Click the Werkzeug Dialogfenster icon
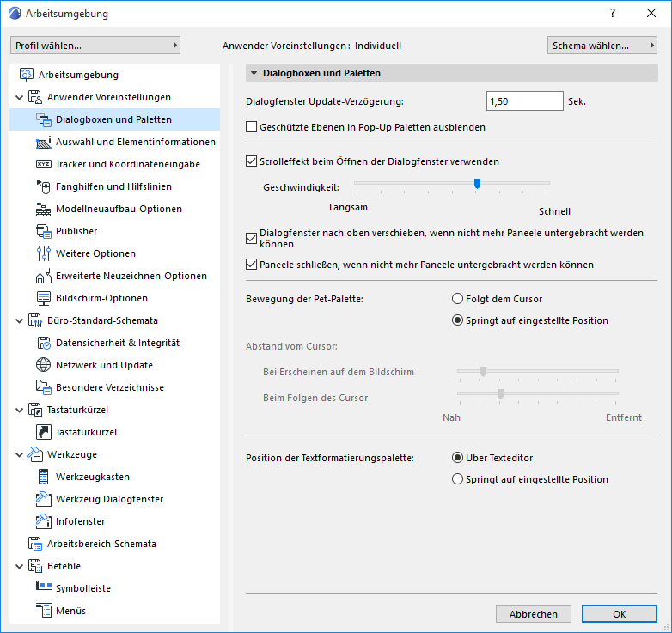This screenshot has width=672, height=633. [44, 499]
